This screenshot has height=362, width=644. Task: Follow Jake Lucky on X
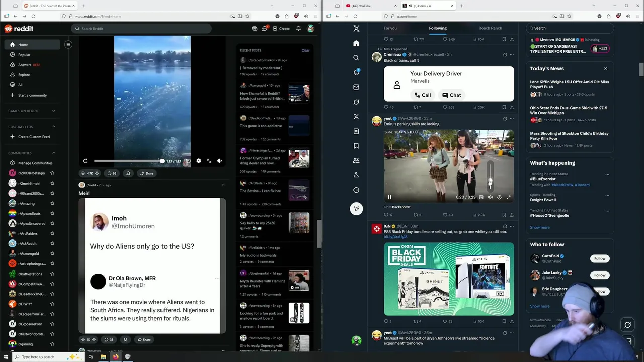(x=600, y=275)
